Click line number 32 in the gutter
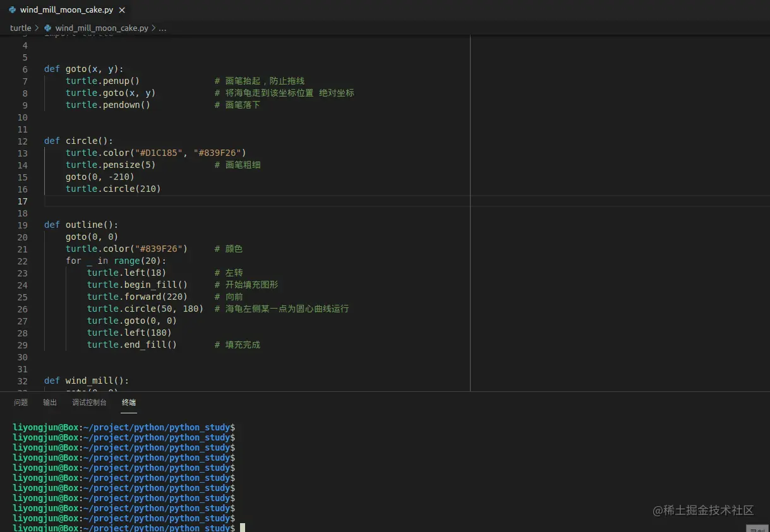The width and height of the screenshot is (770, 532). coord(23,381)
